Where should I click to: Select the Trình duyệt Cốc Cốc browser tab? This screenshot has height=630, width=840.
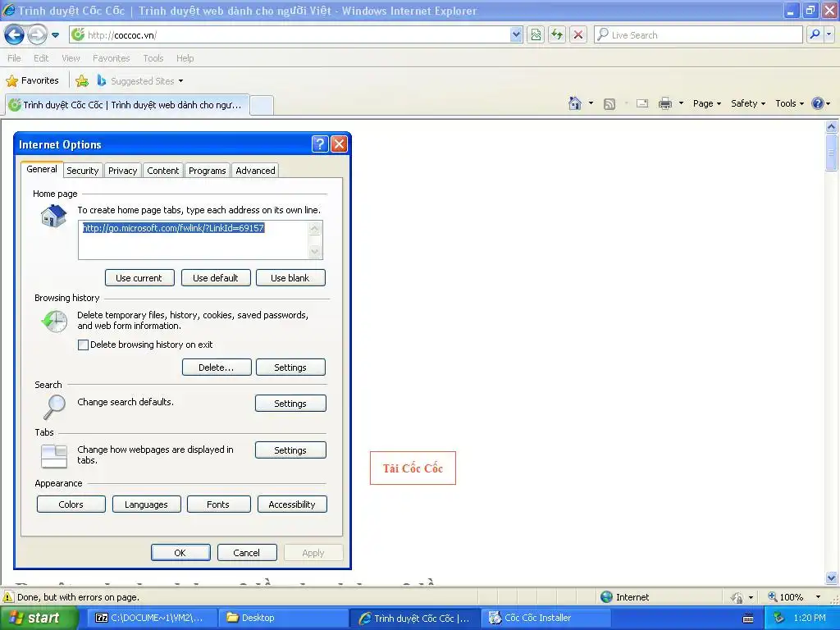point(127,105)
